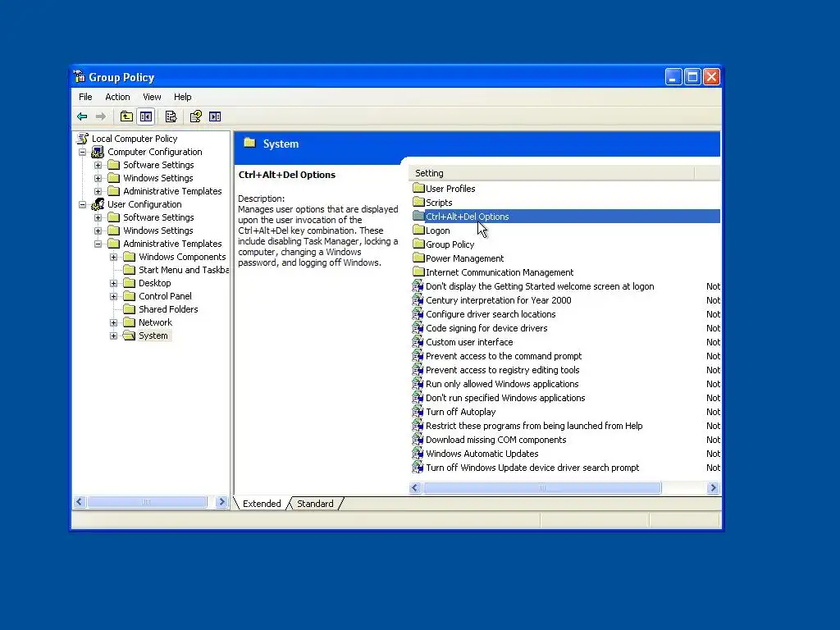840x630 pixels.
Task: Open the View menu
Action: [152, 97]
